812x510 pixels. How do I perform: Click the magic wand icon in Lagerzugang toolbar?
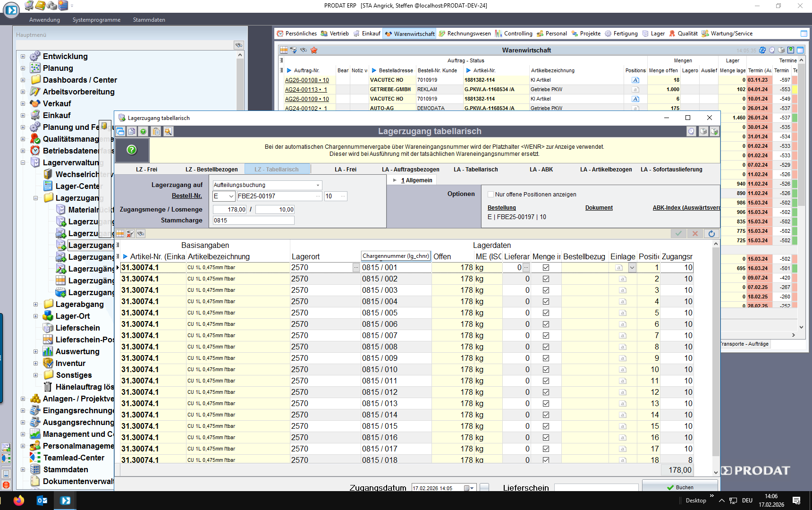coord(168,132)
